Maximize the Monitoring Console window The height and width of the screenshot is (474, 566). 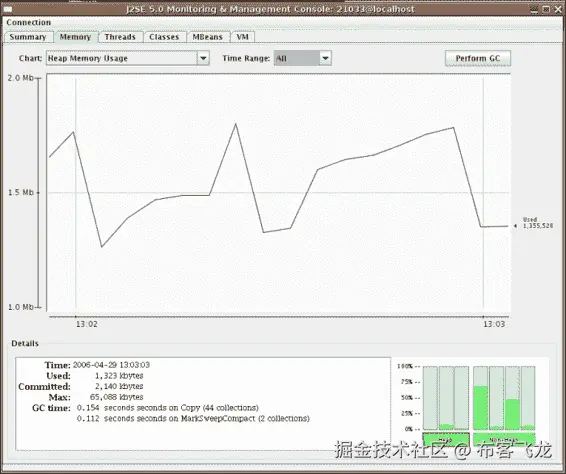547,9
